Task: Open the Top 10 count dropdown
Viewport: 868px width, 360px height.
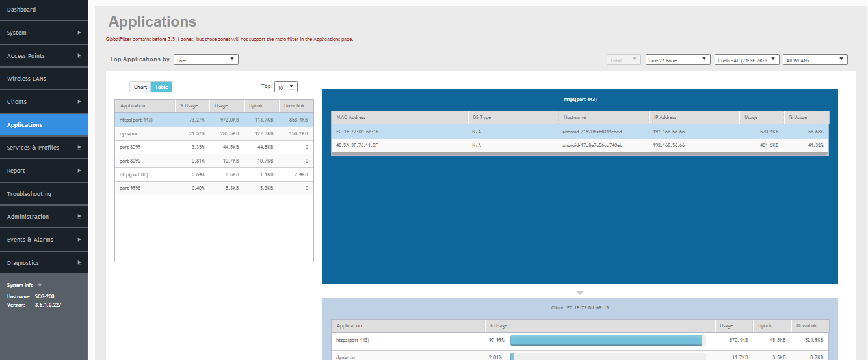Action: tap(286, 87)
